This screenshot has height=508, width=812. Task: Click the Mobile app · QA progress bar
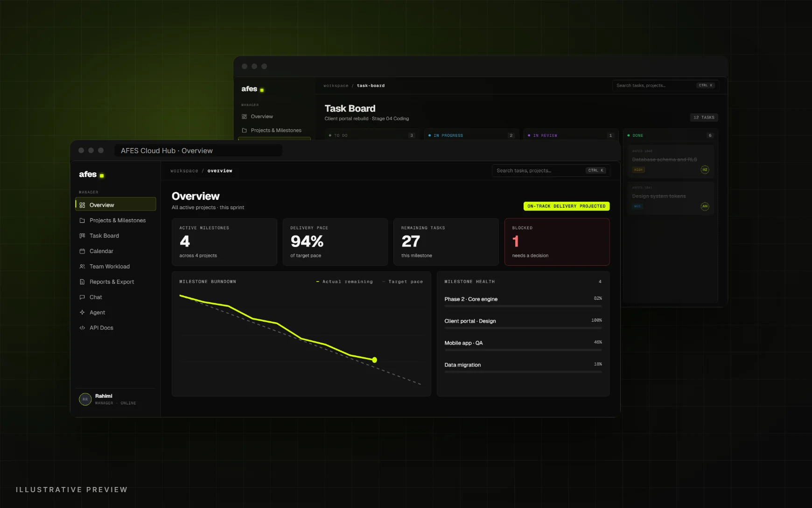click(x=523, y=350)
